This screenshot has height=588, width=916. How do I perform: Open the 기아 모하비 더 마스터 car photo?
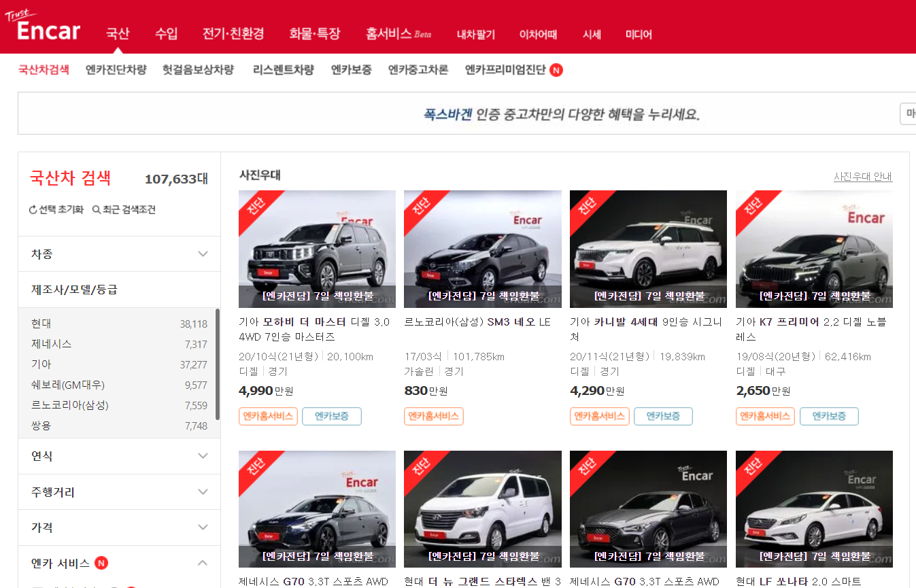(x=318, y=249)
